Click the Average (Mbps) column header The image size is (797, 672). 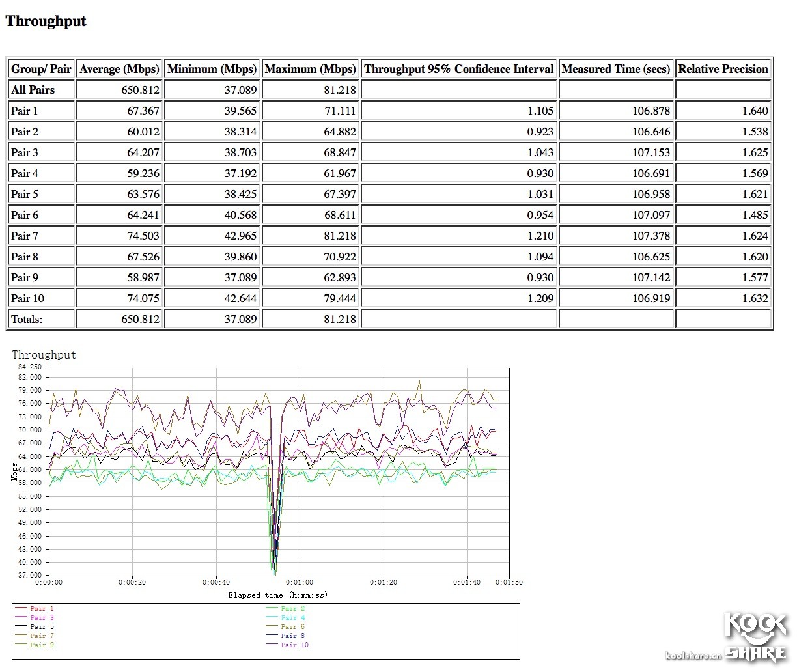119,69
